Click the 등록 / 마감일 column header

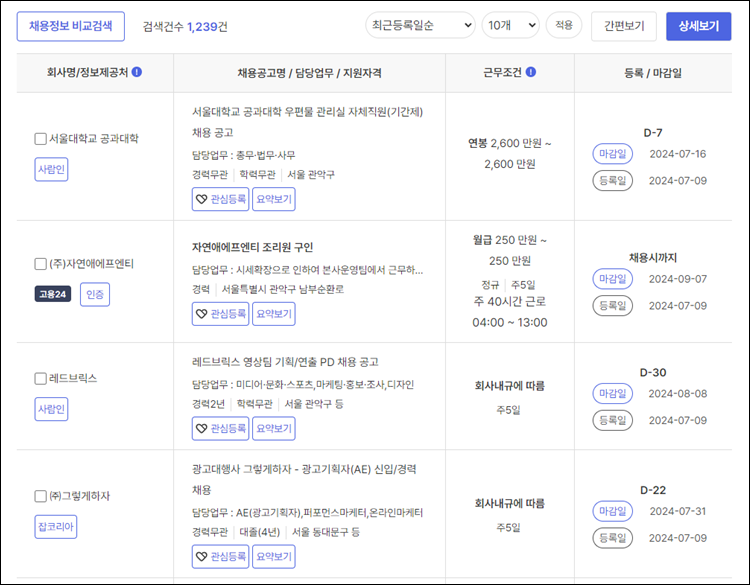coord(653,73)
